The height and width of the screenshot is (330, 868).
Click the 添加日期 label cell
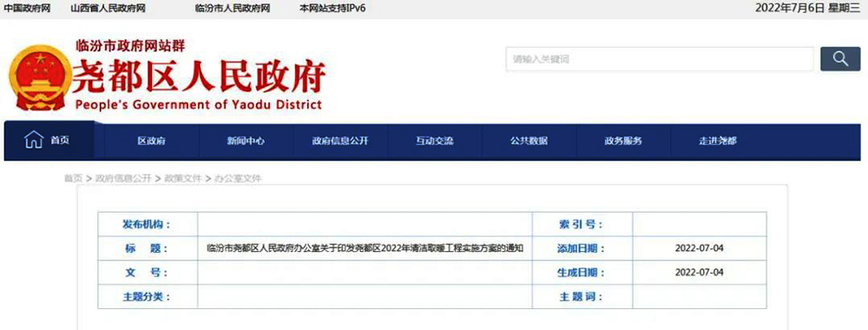coord(582,248)
